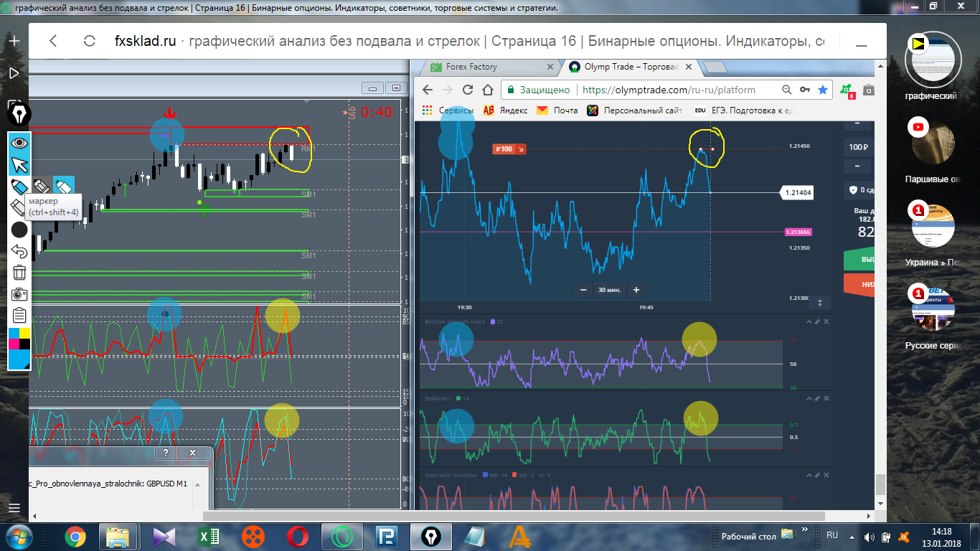980x551 pixels.
Task: Open Excel from the taskbar
Action: [209, 537]
